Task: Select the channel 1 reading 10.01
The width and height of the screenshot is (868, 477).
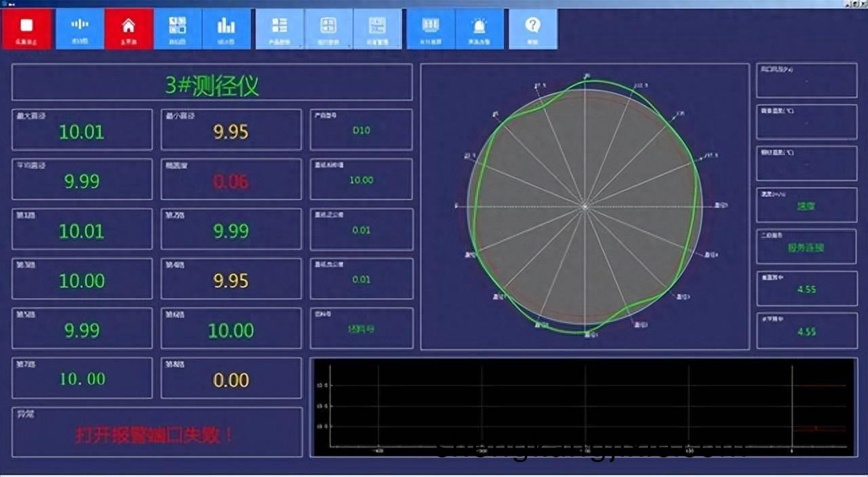Action: click(81, 231)
